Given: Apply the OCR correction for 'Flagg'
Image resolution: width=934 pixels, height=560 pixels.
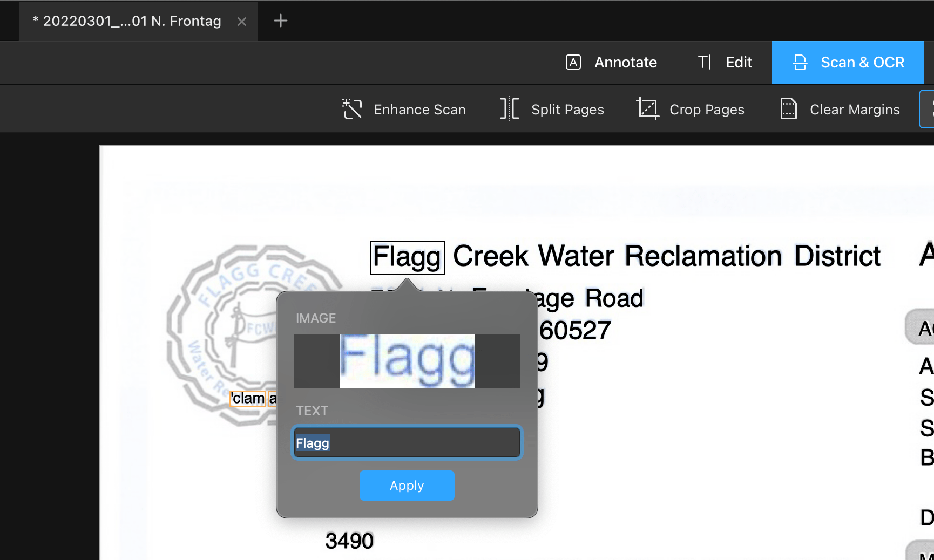Looking at the screenshot, I should (x=407, y=485).
